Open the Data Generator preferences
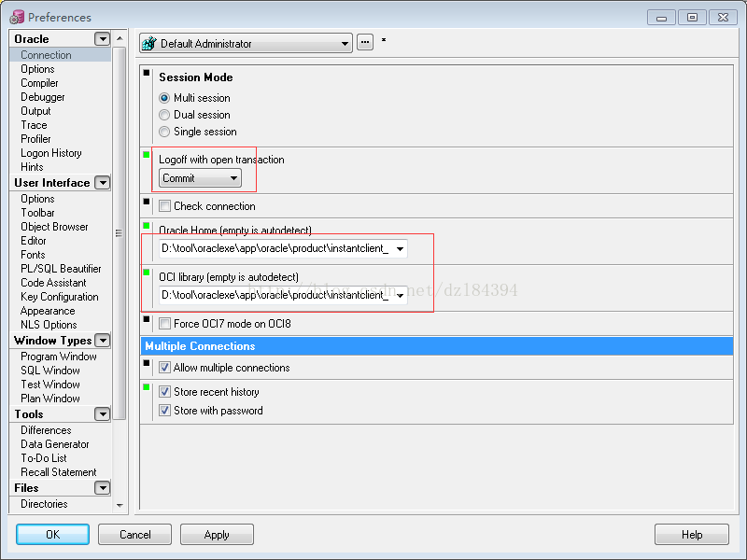The image size is (747, 560). click(x=55, y=444)
